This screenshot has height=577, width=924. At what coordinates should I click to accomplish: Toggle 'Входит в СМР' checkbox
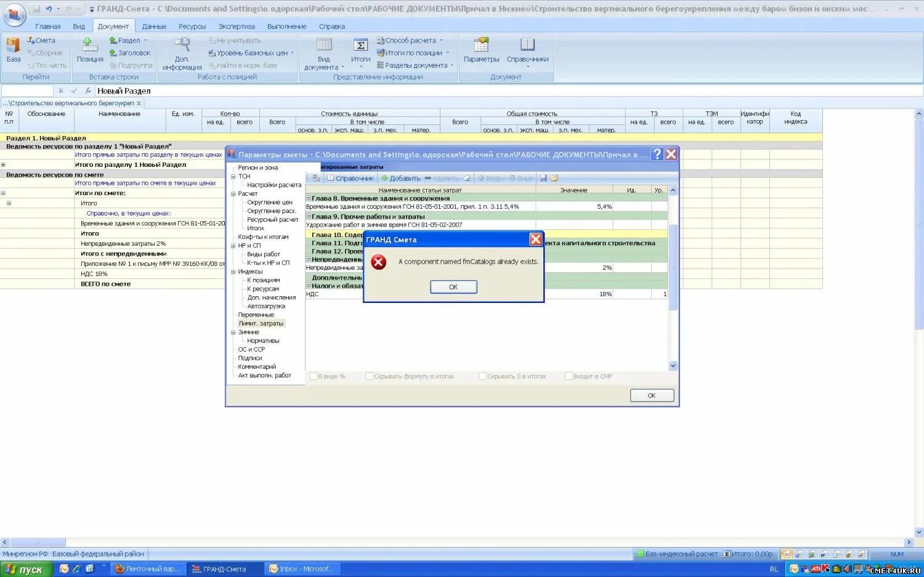click(x=569, y=376)
